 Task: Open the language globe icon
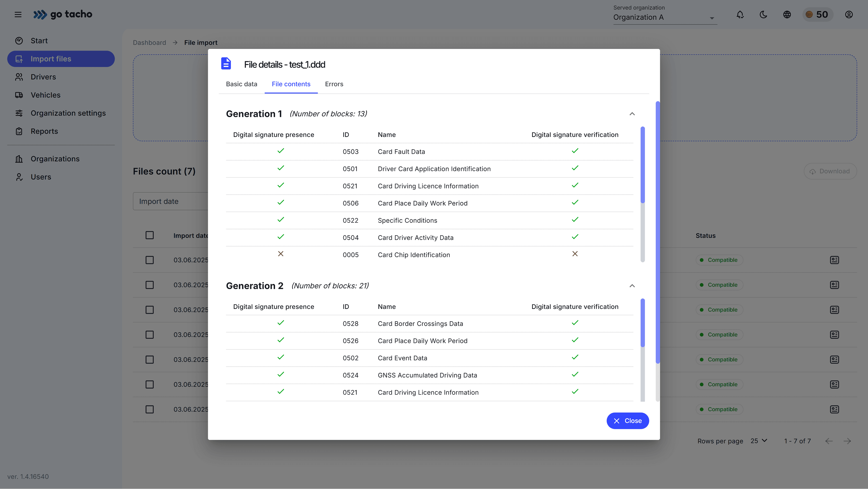[x=787, y=14]
